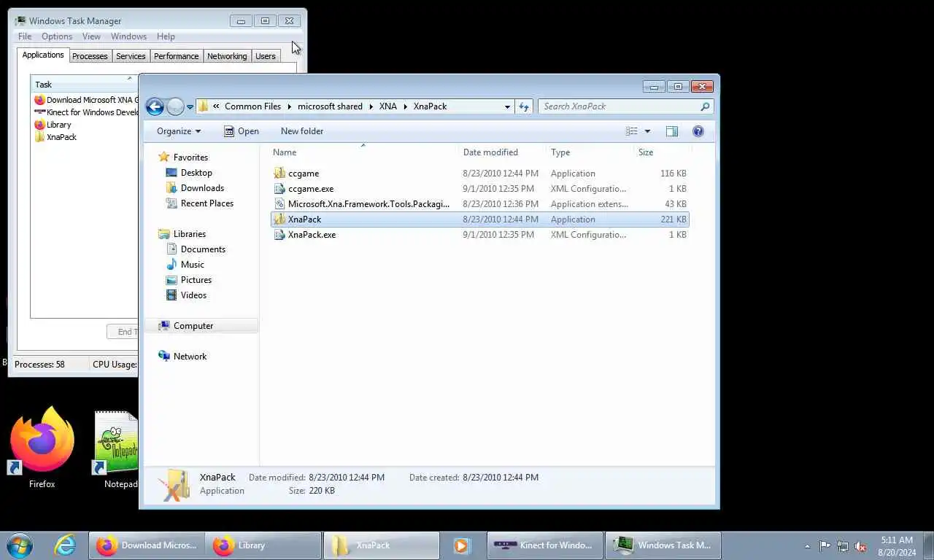934x560 pixels.
Task: Click the Windows Media Player taskbar icon
Action: tap(461, 545)
